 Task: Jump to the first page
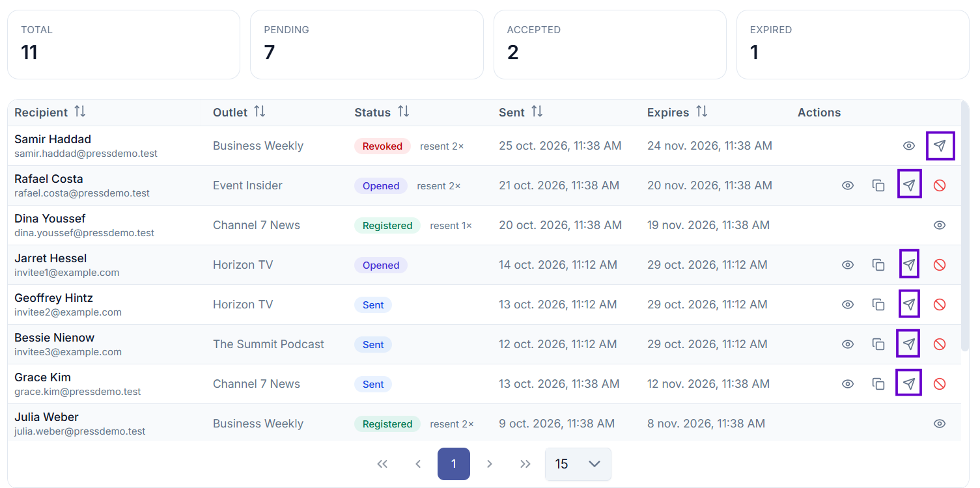[382, 464]
